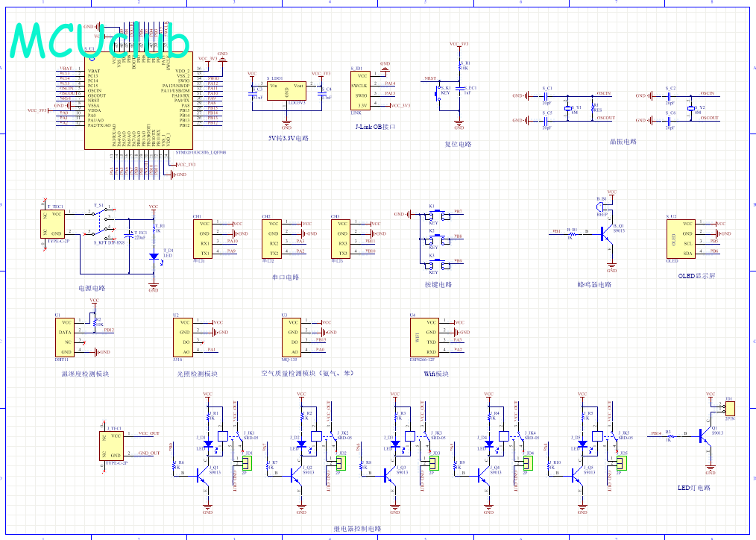Select the Q1 S9013 LED lamp transistor

click(x=705, y=436)
